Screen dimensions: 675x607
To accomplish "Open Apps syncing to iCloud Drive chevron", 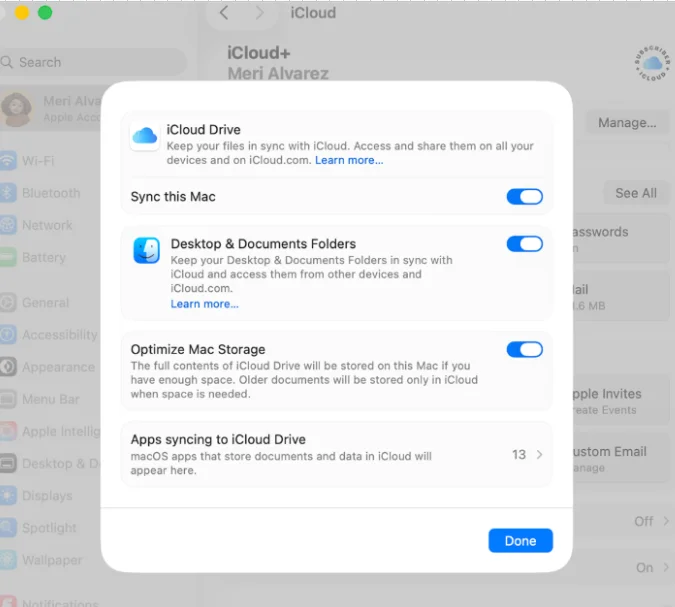I will 539,455.
